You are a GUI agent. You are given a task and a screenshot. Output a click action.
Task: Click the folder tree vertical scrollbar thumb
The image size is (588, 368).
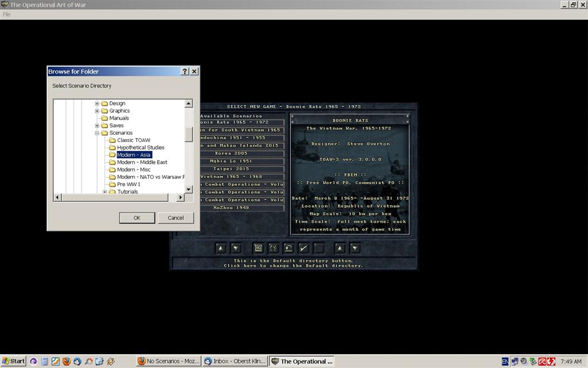[x=188, y=134]
